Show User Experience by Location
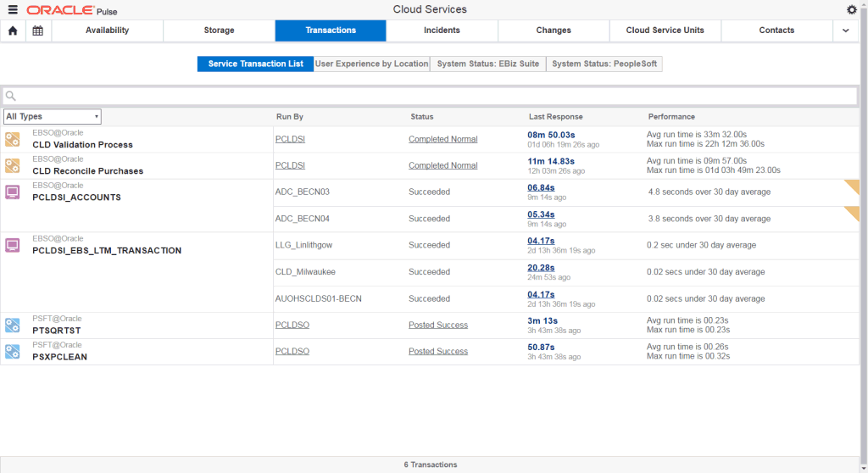 (371, 64)
